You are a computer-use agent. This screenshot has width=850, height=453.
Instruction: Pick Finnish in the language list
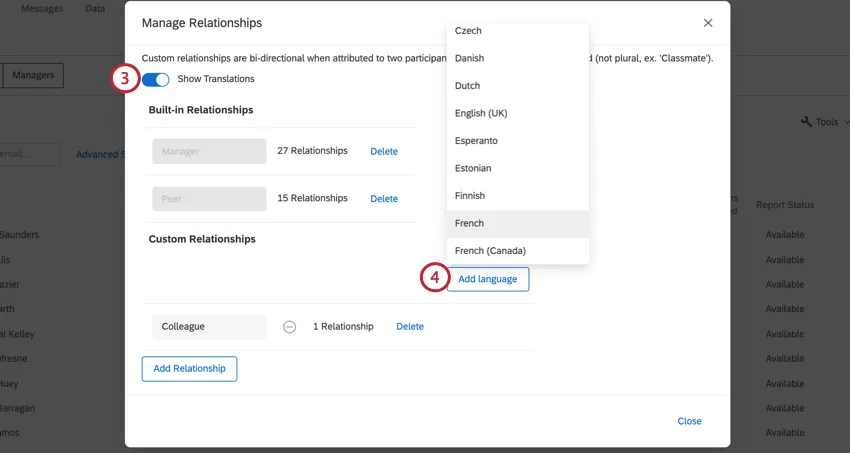click(x=471, y=196)
